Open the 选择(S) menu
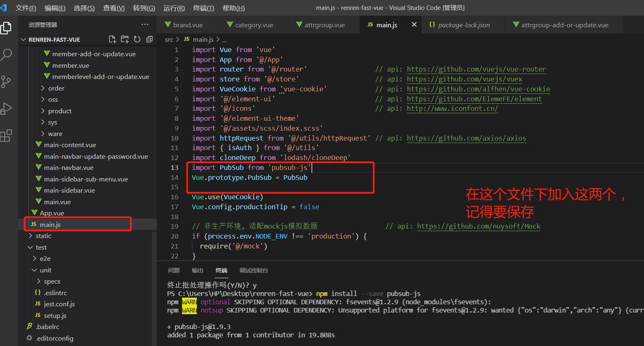 (84, 8)
